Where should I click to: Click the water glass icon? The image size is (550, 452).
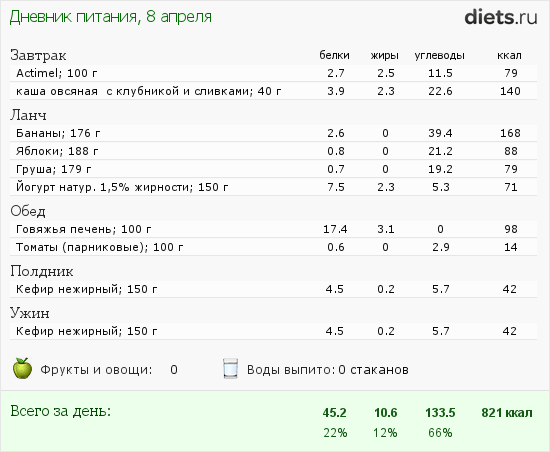click(230, 369)
